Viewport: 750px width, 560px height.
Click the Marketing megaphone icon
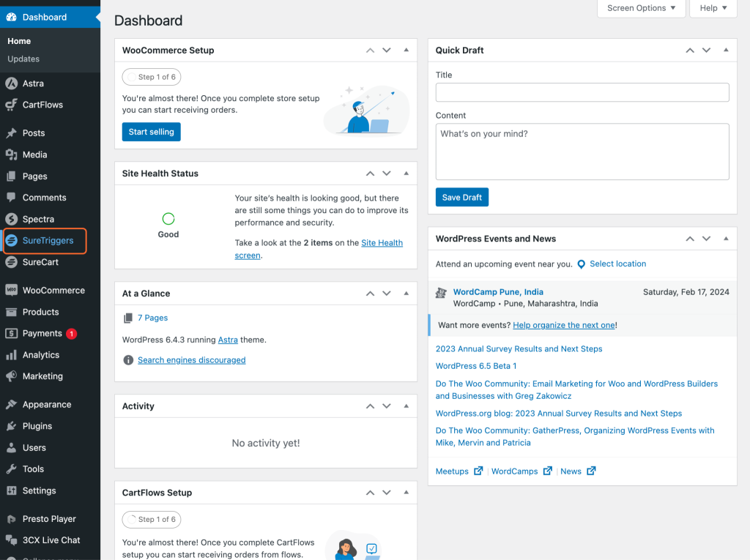coord(11,376)
